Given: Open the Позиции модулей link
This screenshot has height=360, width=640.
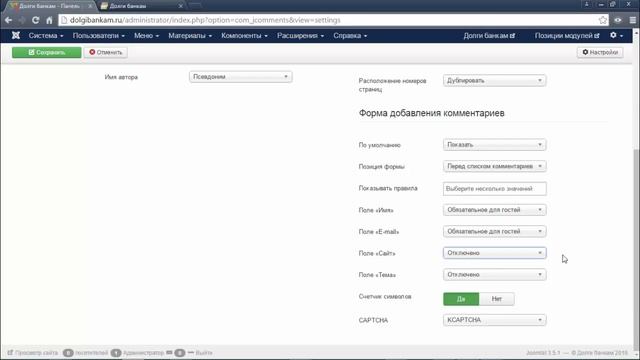Looking at the screenshot, I should point(567,36).
